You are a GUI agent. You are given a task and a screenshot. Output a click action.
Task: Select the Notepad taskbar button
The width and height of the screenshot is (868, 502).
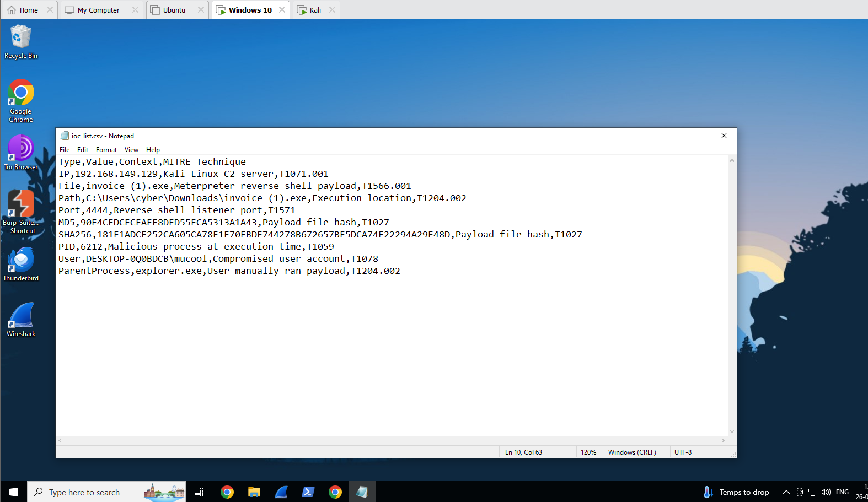[362, 492]
